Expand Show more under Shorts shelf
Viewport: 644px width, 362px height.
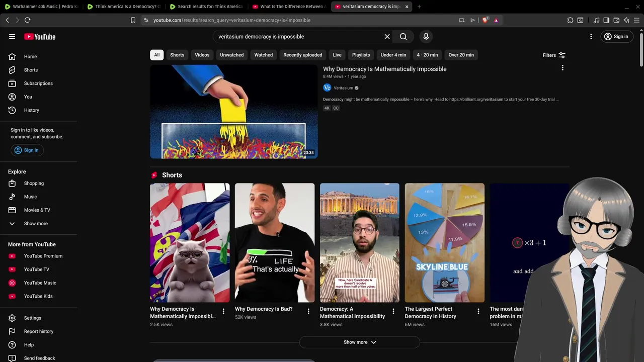pyautogui.click(x=360, y=342)
